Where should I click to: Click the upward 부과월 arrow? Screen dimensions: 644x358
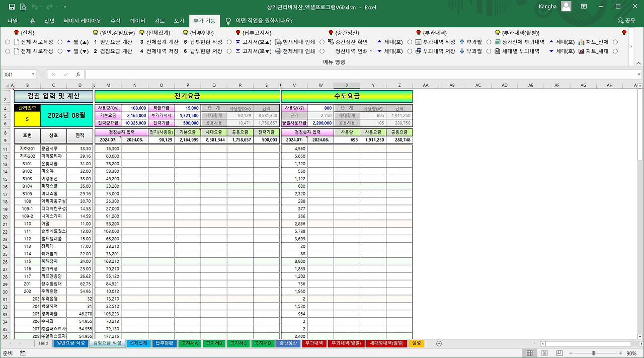click(462, 42)
